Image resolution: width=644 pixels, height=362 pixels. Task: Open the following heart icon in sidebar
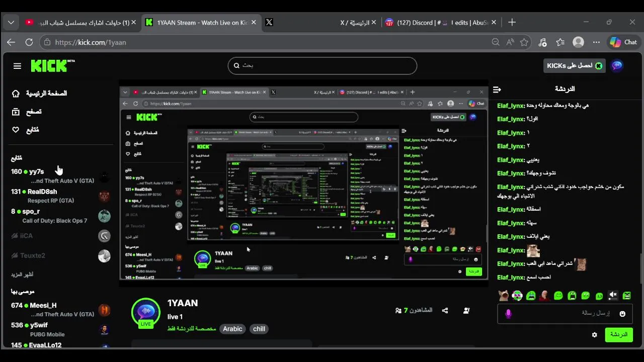click(x=16, y=130)
